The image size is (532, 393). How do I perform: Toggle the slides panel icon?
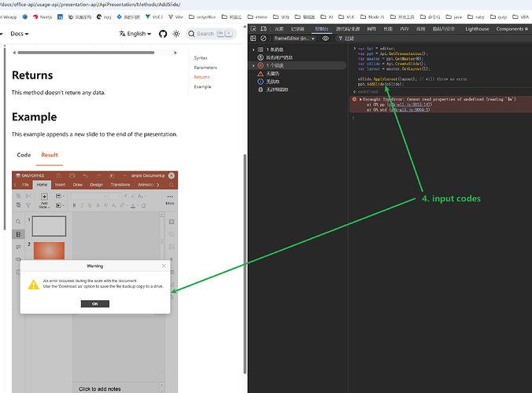pyautogui.click(x=18, y=234)
